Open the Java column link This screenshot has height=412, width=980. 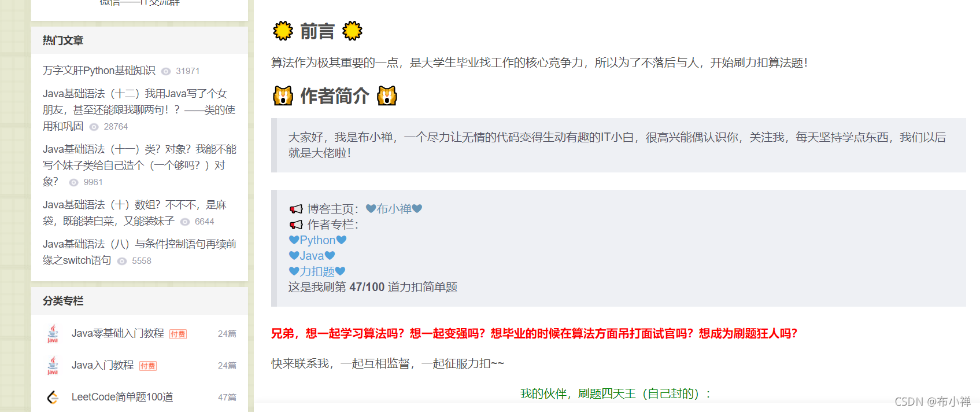coord(312,256)
